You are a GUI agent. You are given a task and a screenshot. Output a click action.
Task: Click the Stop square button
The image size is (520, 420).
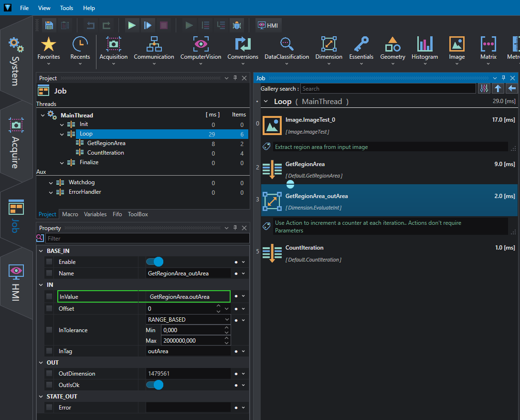163,25
